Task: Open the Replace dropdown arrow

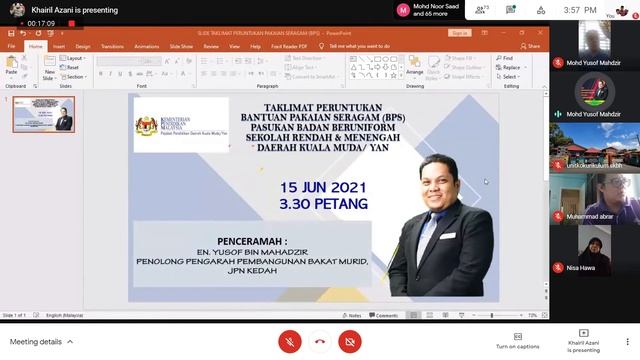Action: [x=526, y=68]
